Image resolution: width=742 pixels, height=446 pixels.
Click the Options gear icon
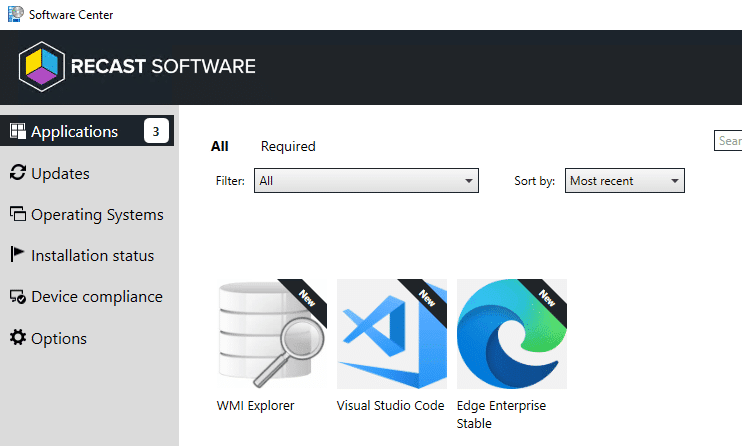17,338
